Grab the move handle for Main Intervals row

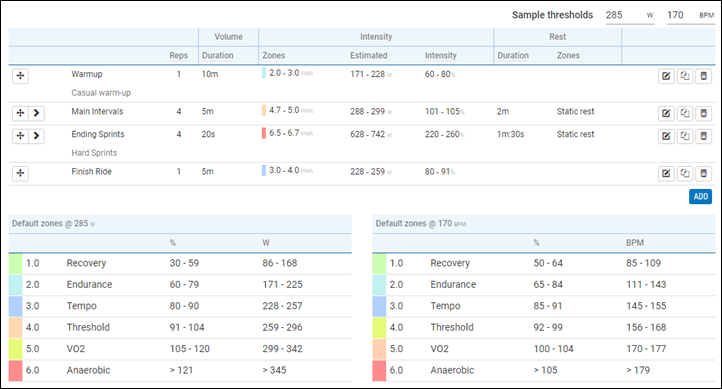point(20,113)
